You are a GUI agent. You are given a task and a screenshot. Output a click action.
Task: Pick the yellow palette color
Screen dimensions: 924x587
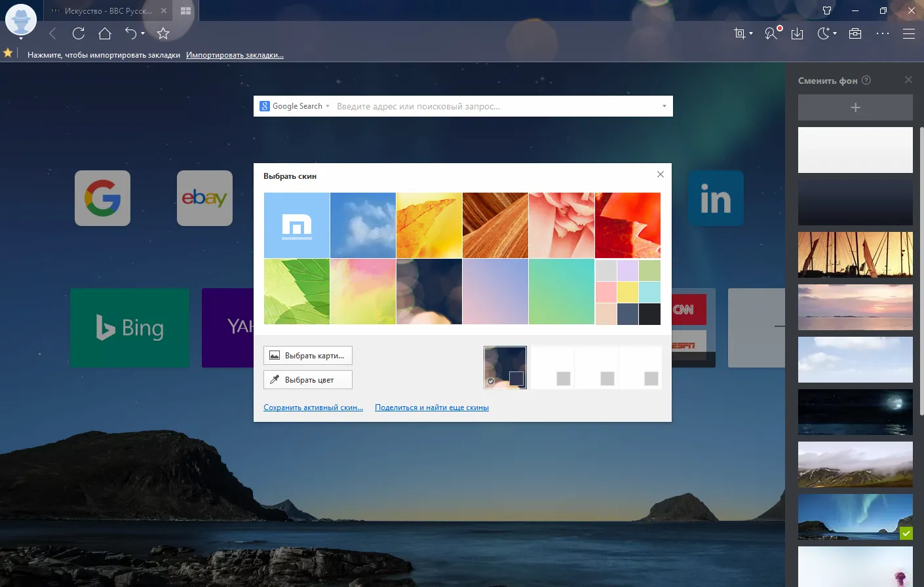628,292
